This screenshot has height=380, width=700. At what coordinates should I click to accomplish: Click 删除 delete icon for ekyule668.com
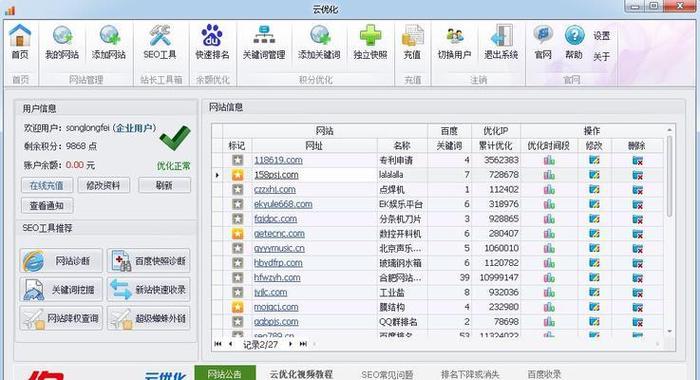[638, 205]
